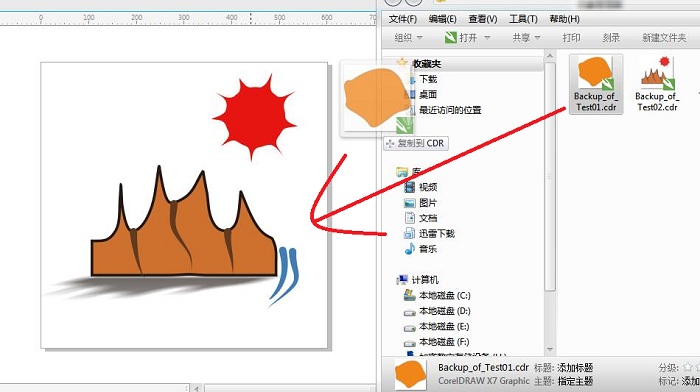Select the blue curved strokes on canvas
The image size is (700, 392).
click(284, 277)
